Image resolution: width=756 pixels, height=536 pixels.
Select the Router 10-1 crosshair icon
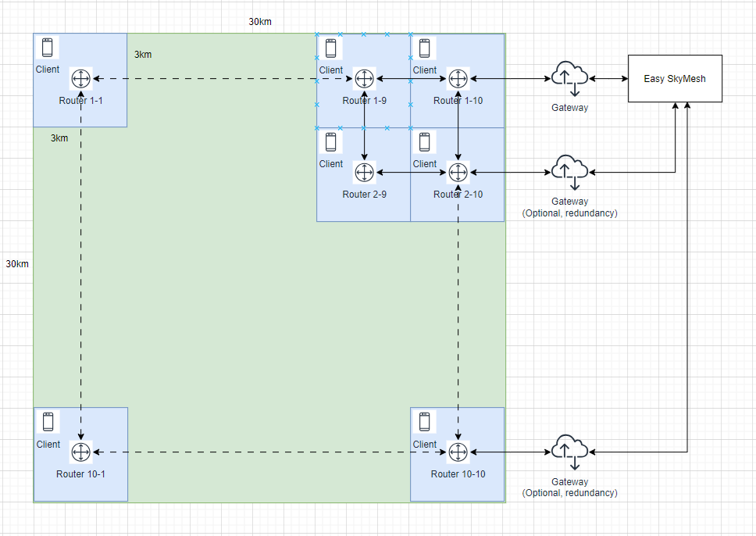click(x=81, y=452)
